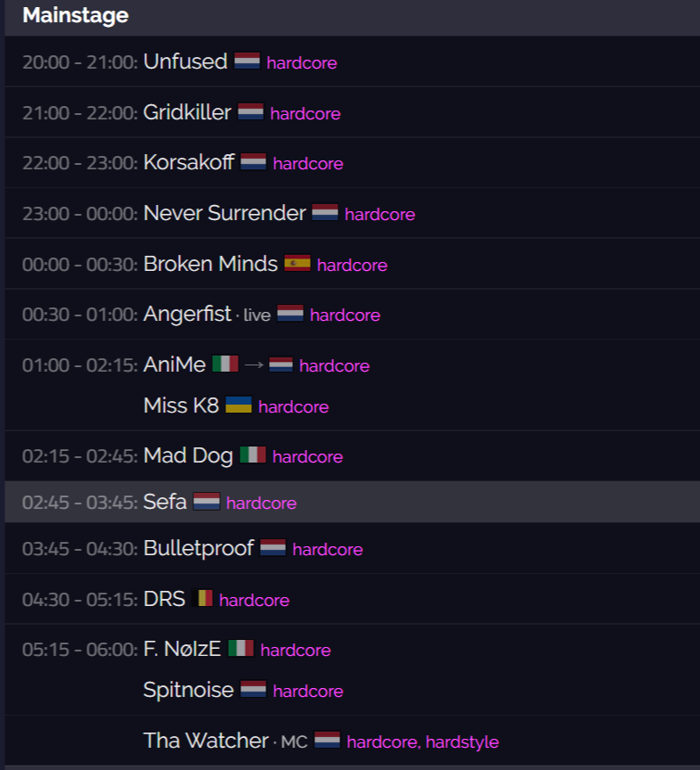Click the Netherlands flag next to Tha Watcher
This screenshot has height=770, width=700.
click(327, 740)
